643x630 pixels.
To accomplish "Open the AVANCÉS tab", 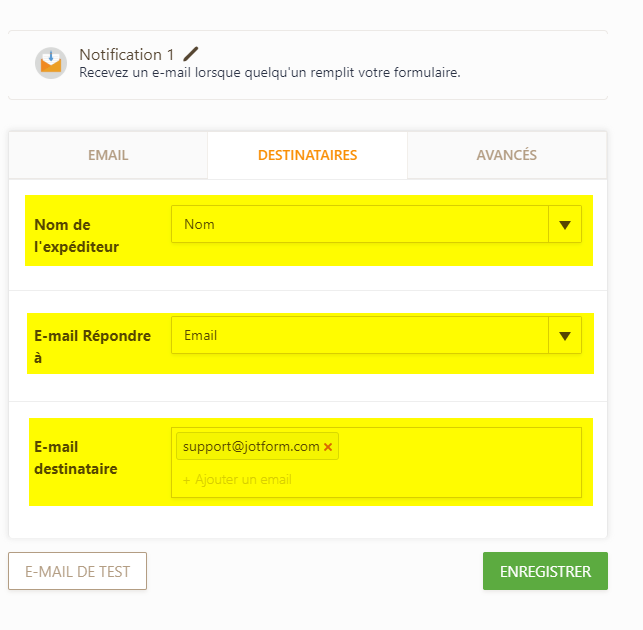I will click(x=507, y=155).
